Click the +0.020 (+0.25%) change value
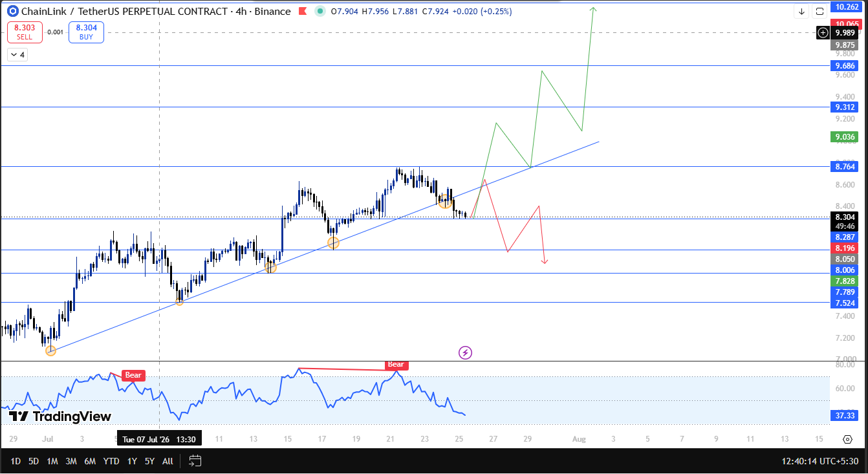This screenshot has height=474, width=868. [x=482, y=11]
